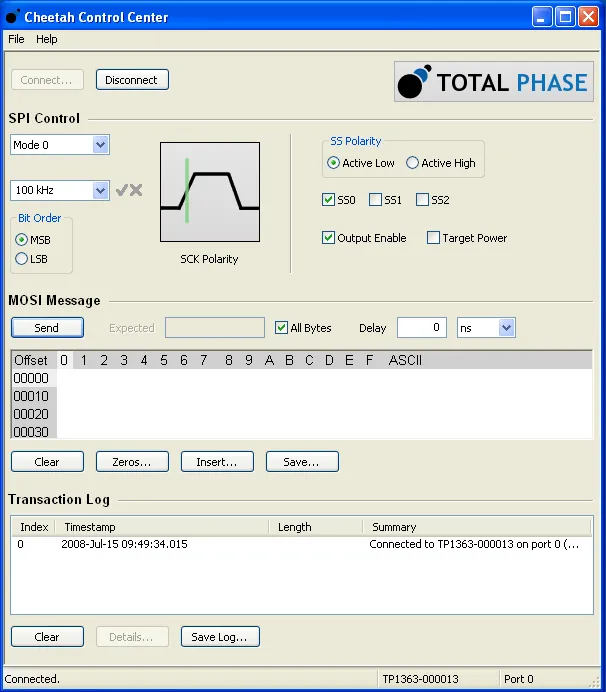Click the Insert... button

(x=217, y=462)
